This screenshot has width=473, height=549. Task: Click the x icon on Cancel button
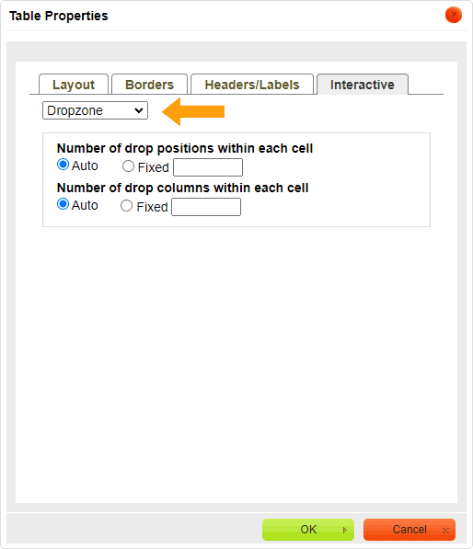pos(445,531)
